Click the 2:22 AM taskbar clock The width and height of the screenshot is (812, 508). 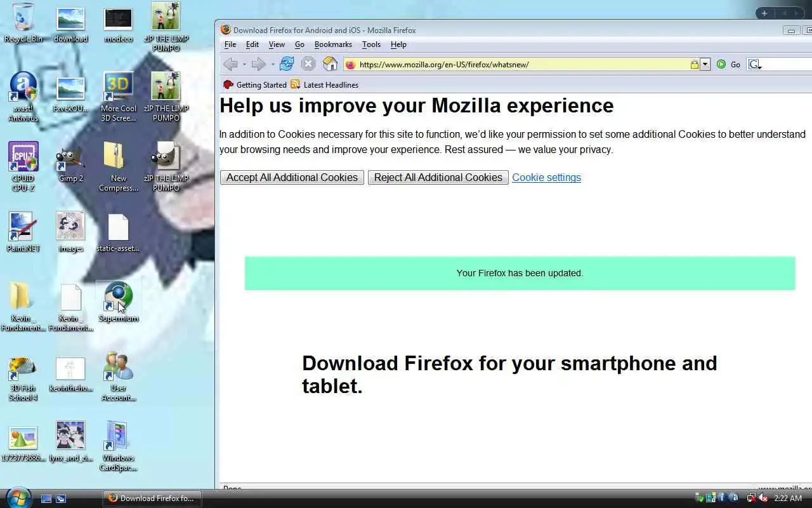tap(788, 498)
